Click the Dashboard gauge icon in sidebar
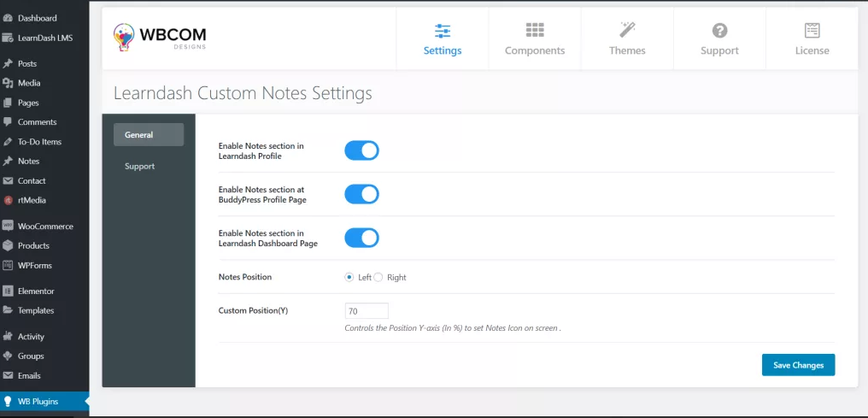Image resolution: width=868 pixels, height=418 pixels. [8, 18]
